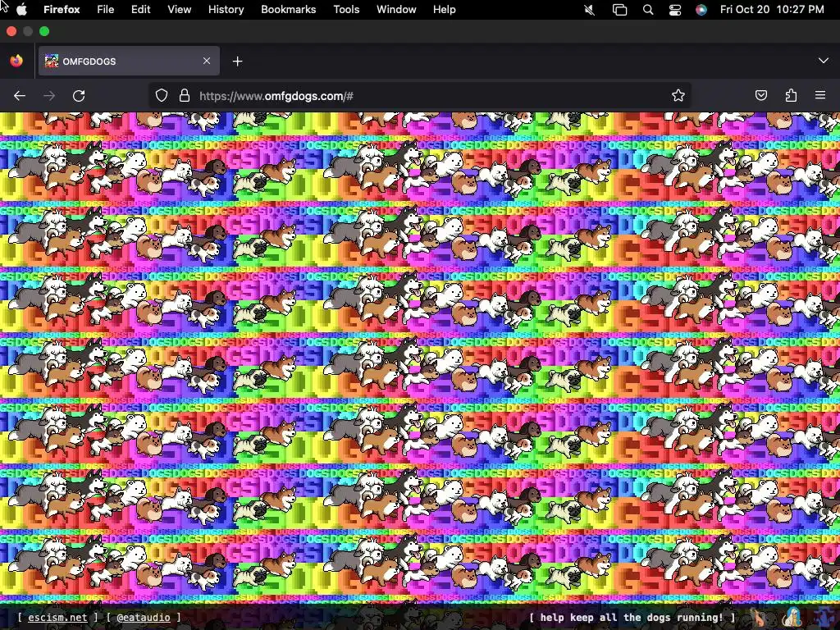Click the green window zoom button
Image resolution: width=840 pixels, height=630 pixels.
pos(44,32)
